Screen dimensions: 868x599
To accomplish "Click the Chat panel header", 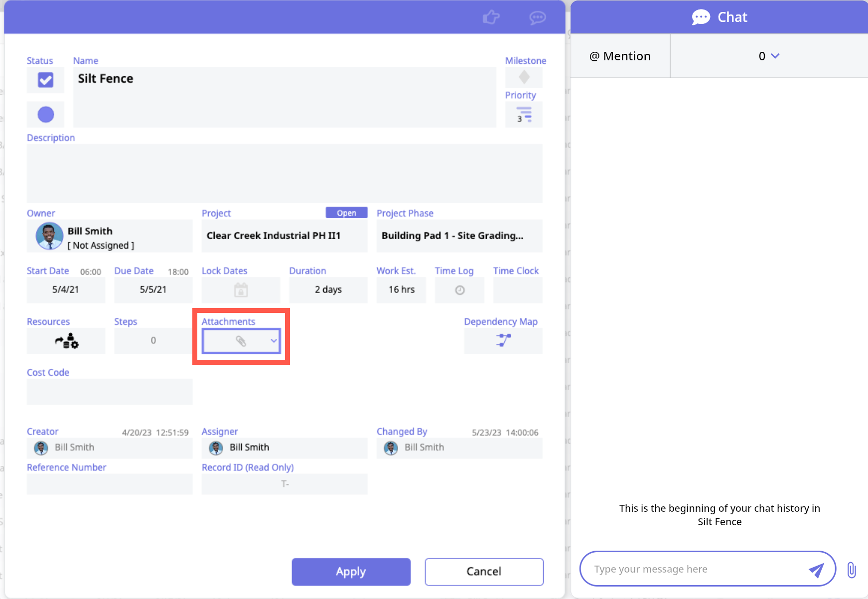I will [x=719, y=17].
